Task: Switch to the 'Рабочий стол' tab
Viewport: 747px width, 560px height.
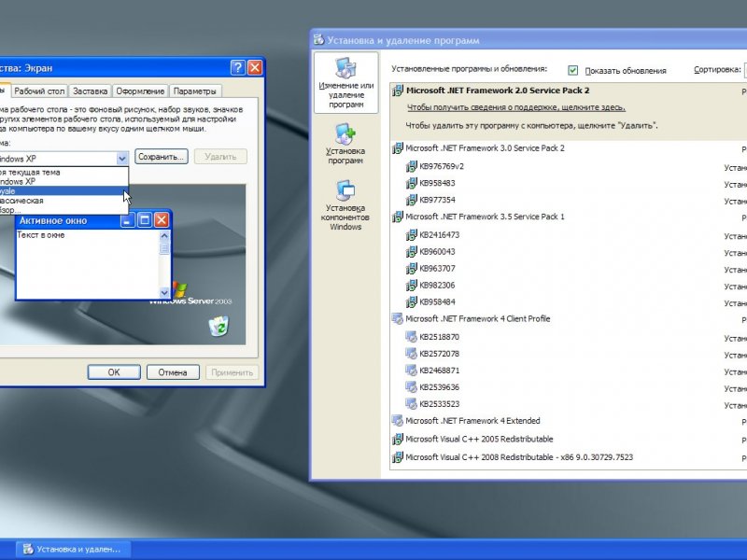Action: click(39, 91)
